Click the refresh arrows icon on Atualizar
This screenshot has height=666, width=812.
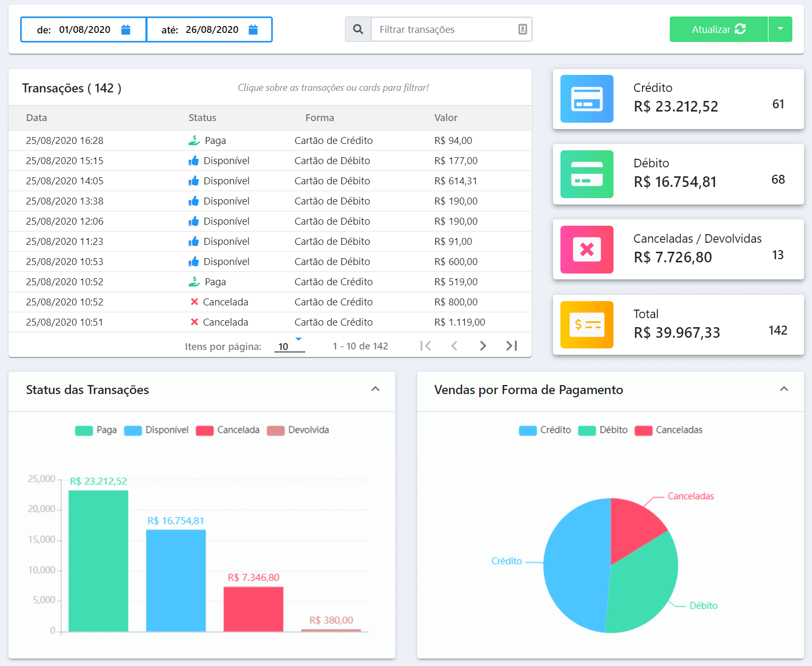pyautogui.click(x=740, y=29)
